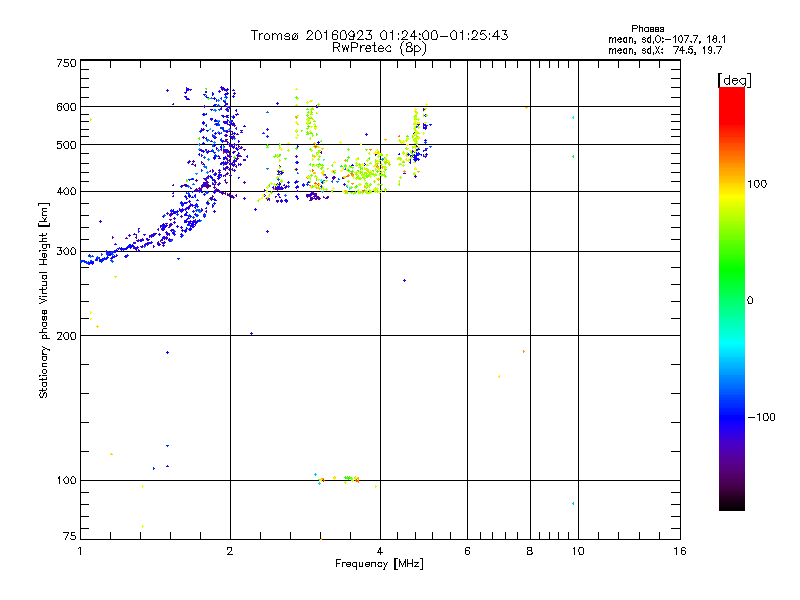Viewport: 800px width, 600px height.
Task: Click the "[deg]" colorbar unit label
Action: click(x=734, y=80)
